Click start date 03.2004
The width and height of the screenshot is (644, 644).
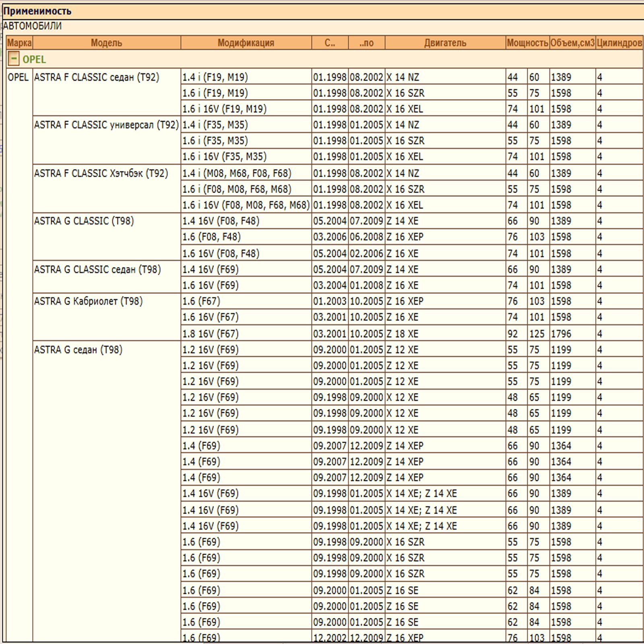[330, 285]
